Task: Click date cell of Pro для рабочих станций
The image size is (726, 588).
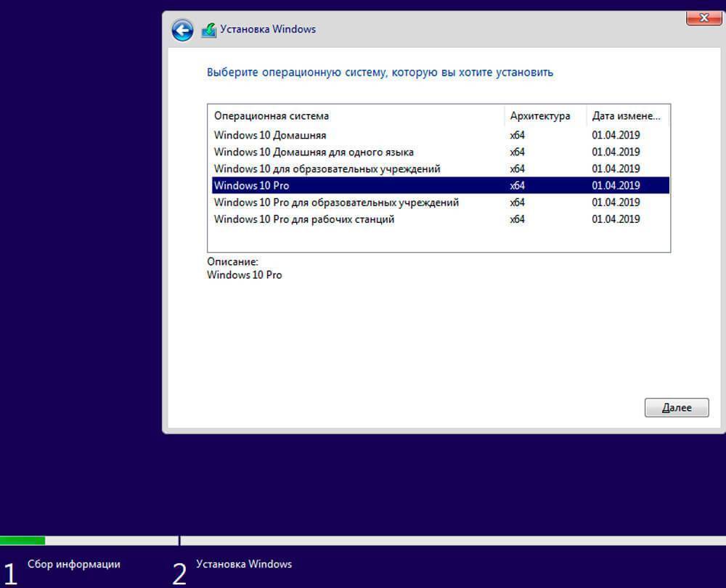Action: [616, 219]
